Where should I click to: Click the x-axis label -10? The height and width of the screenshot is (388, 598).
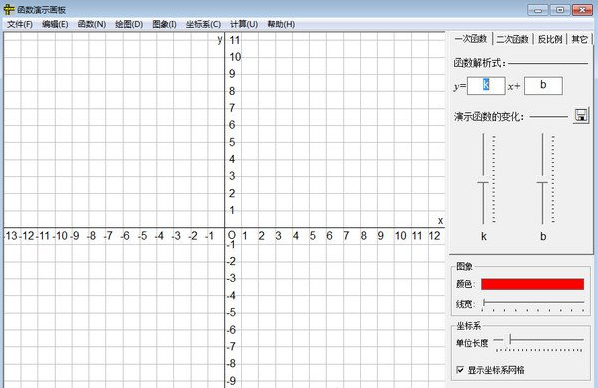(60, 236)
